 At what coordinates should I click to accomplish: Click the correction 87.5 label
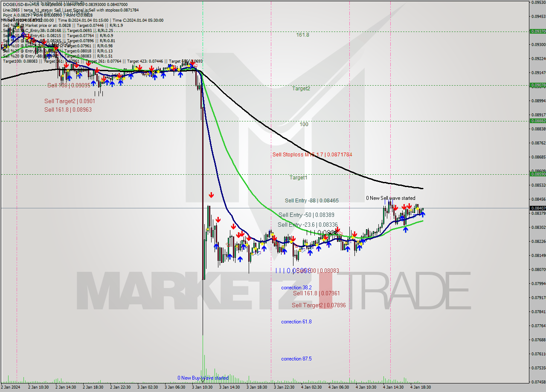pyautogui.click(x=296, y=359)
